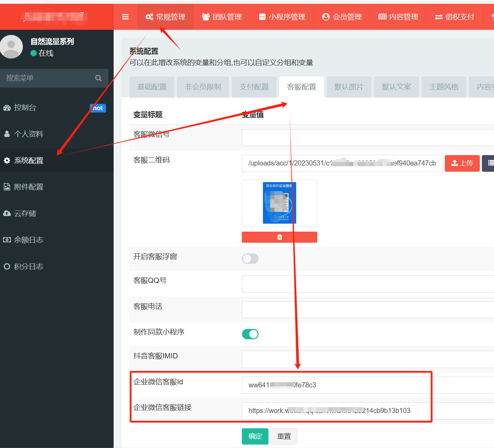Enable the 开启客服浮窗 switch

(250, 259)
